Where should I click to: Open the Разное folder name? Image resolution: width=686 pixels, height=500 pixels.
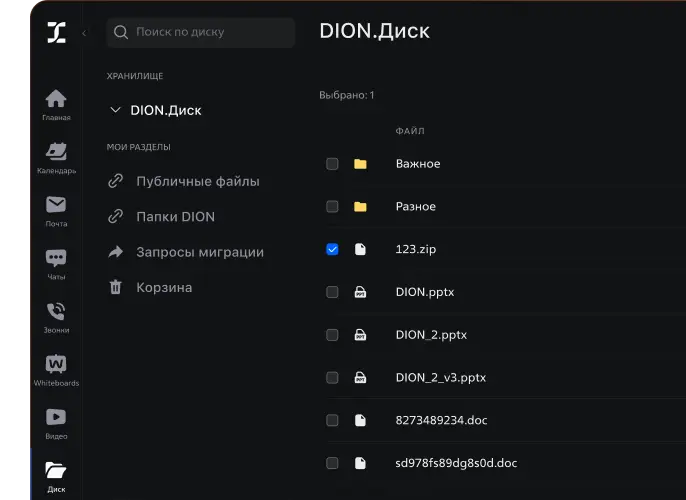click(x=416, y=206)
